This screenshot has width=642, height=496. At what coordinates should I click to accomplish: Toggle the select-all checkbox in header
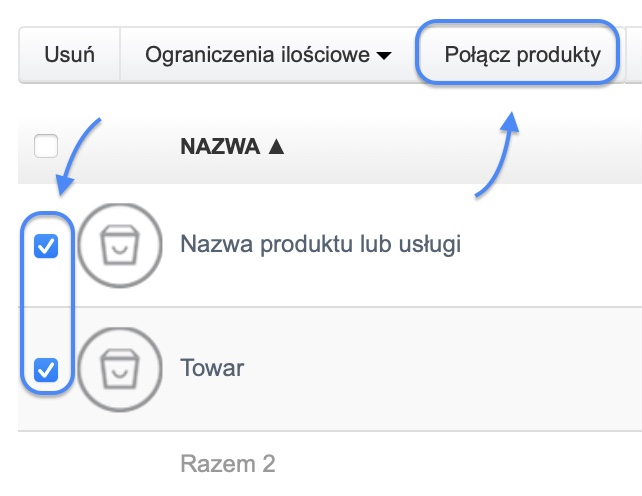click(46, 146)
